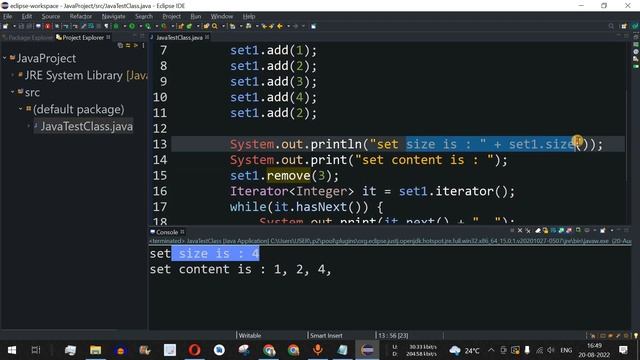The width and height of the screenshot is (640, 360).
Task: Click the Writable status bar entry
Action: pos(250,336)
